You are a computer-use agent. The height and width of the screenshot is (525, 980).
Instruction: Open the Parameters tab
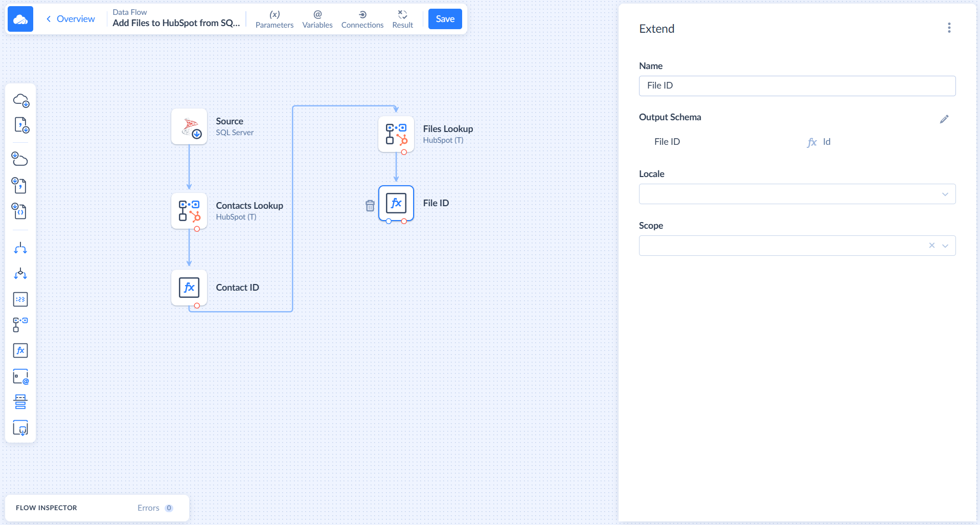[x=275, y=19]
